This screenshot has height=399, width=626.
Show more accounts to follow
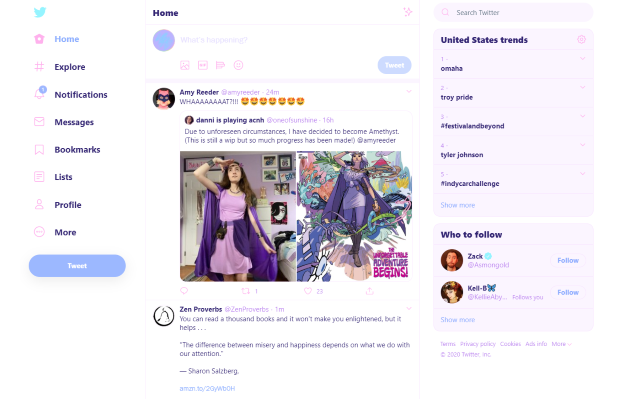[x=458, y=320]
